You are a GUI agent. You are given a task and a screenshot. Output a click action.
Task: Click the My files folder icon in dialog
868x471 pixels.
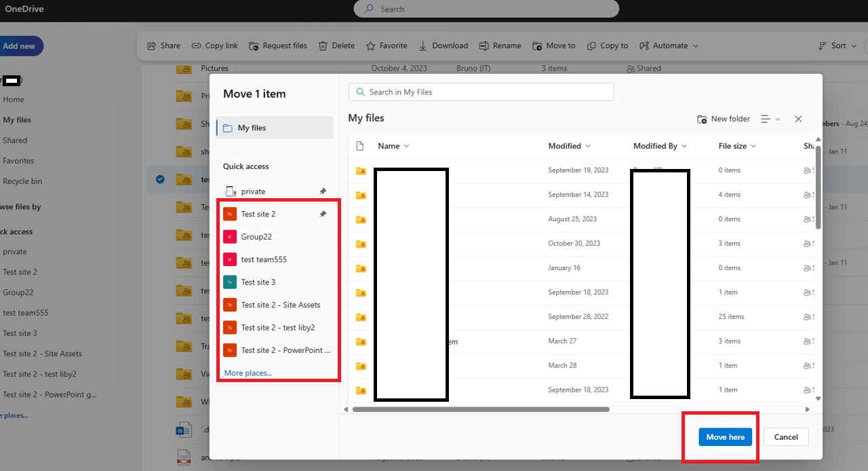point(228,128)
